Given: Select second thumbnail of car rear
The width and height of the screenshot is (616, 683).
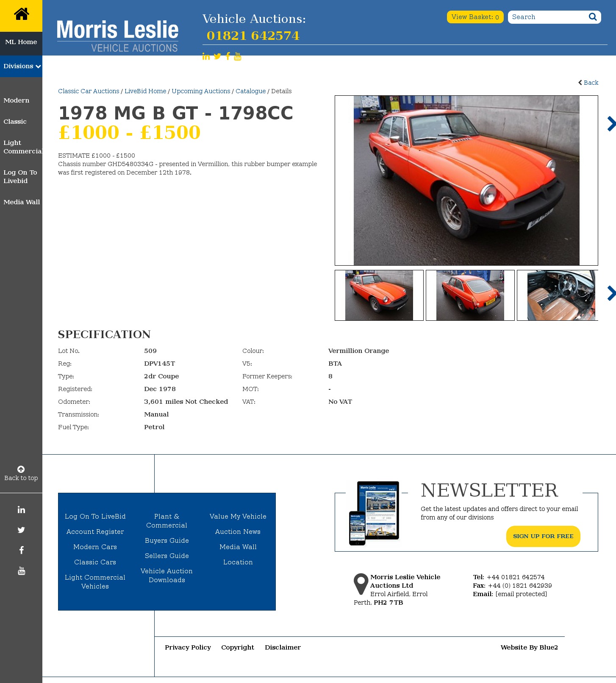Looking at the screenshot, I should click(470, 295).
